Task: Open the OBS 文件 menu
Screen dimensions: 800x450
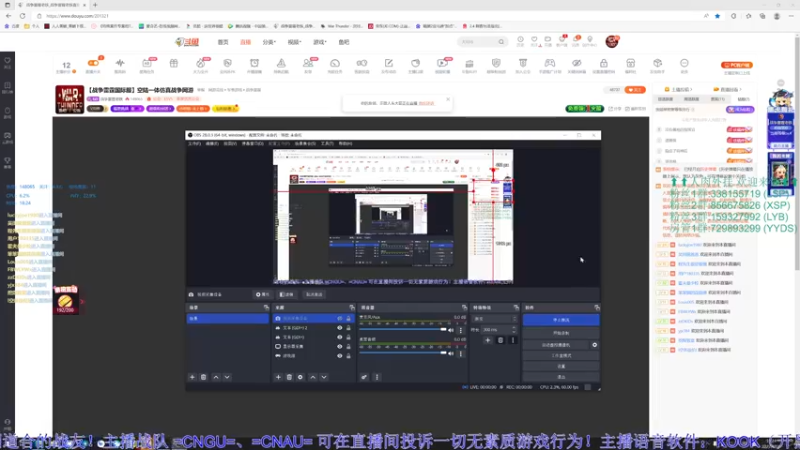Action: point(194,144)
